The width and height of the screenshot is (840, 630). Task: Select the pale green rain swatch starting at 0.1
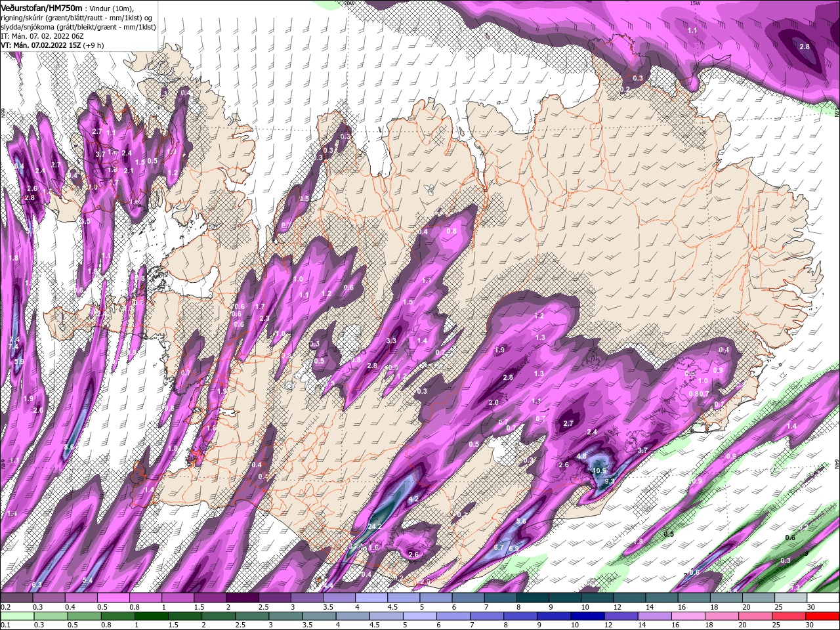(17, 616)
